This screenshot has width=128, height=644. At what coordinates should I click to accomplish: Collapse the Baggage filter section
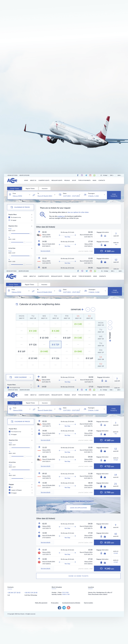point(32,484)
